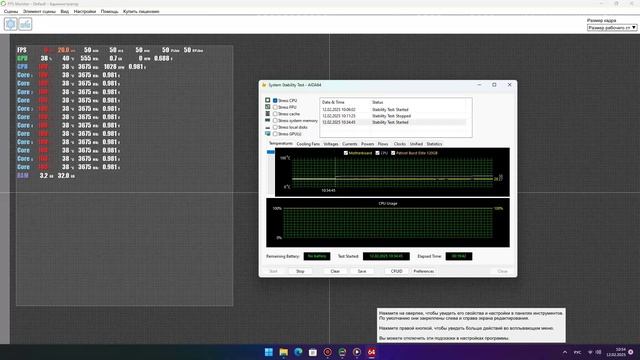Image resolution: width=640 pixels, height=360 pixels.
Task: Open the AIDA64 taskbar icon
Action: point(371,352)
